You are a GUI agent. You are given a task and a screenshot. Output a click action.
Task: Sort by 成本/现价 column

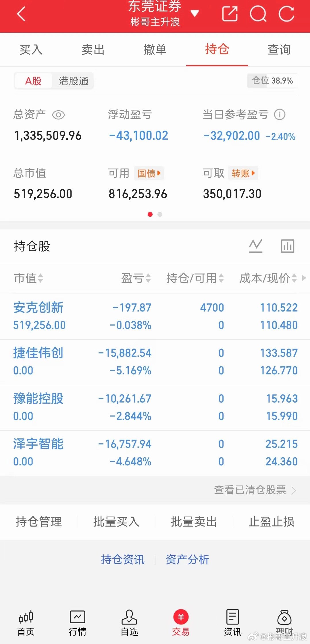point(268,278)
